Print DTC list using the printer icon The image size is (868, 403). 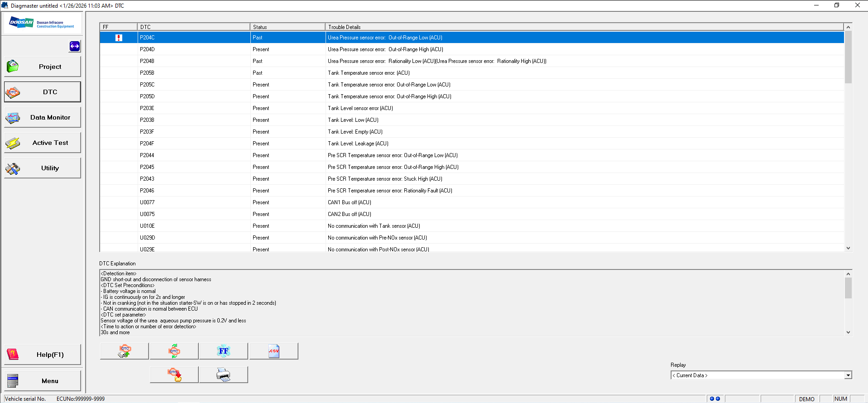coord(223,374)
